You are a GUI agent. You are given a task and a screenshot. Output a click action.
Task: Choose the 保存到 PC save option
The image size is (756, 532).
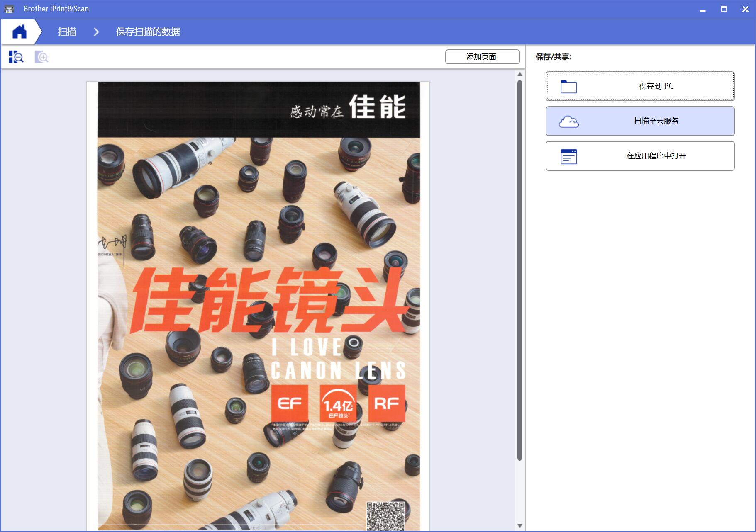click(640, 86)
